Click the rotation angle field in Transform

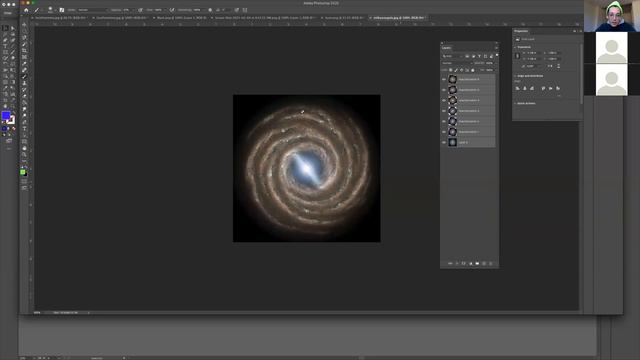tap(533, 66)
